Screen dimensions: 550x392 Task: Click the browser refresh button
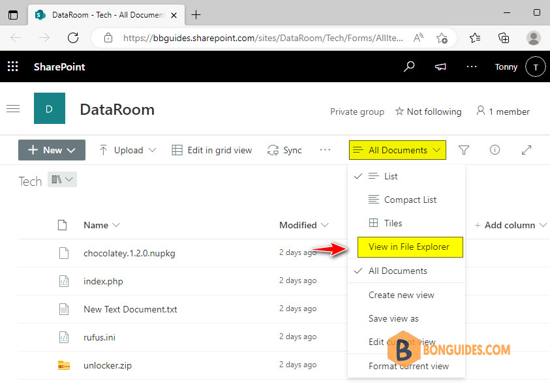click(x=73, y=38)
